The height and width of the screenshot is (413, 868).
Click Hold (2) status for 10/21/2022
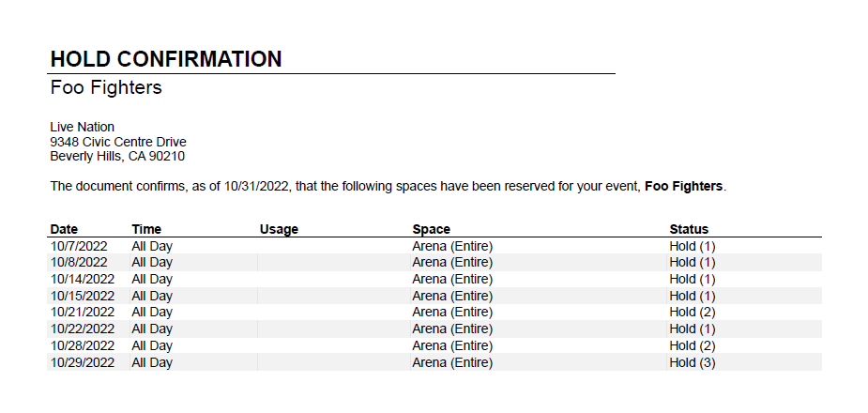[693, 313]
